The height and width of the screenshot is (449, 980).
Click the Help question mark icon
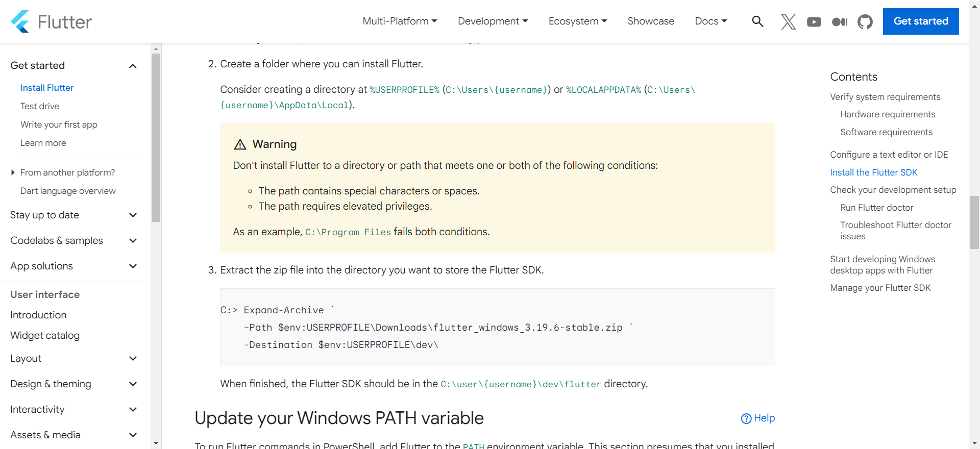pos(746,418)
